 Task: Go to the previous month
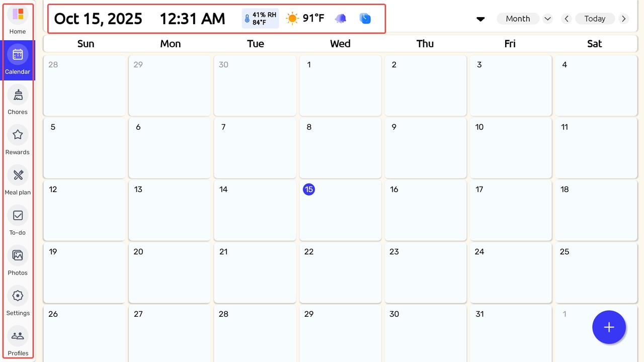[567, 19]
